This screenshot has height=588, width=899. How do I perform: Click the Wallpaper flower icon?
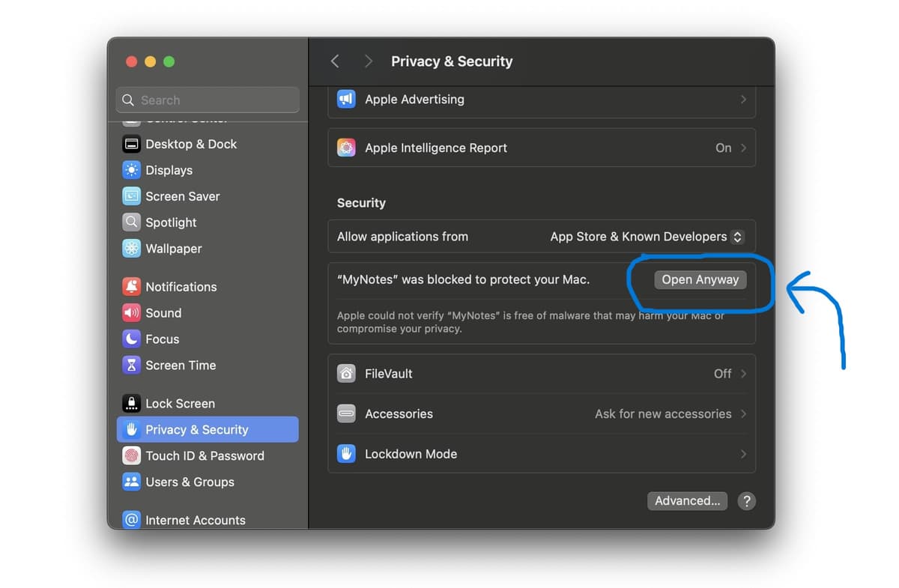131,249
